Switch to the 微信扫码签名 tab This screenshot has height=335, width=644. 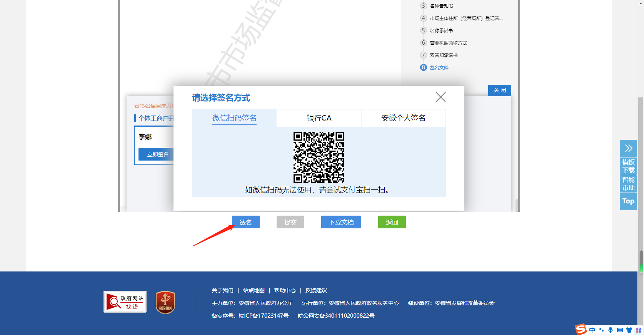coord(234,118)
